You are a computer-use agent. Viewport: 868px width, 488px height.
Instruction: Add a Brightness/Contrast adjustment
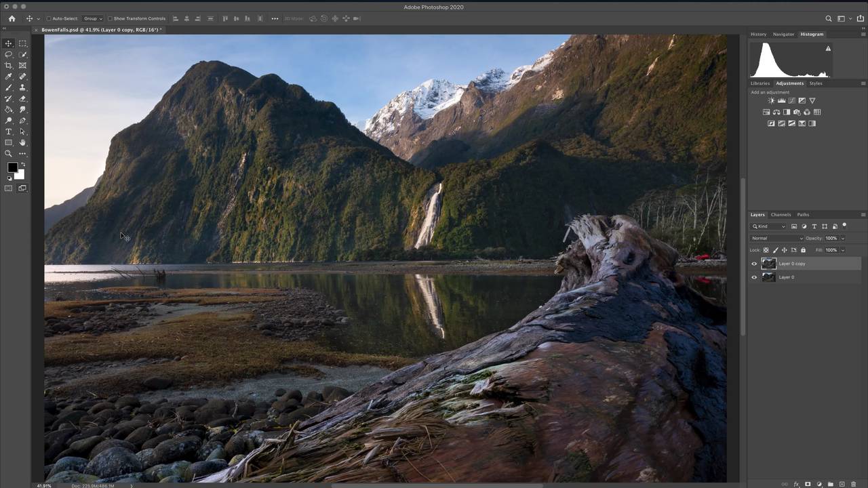tap(771, 101)
